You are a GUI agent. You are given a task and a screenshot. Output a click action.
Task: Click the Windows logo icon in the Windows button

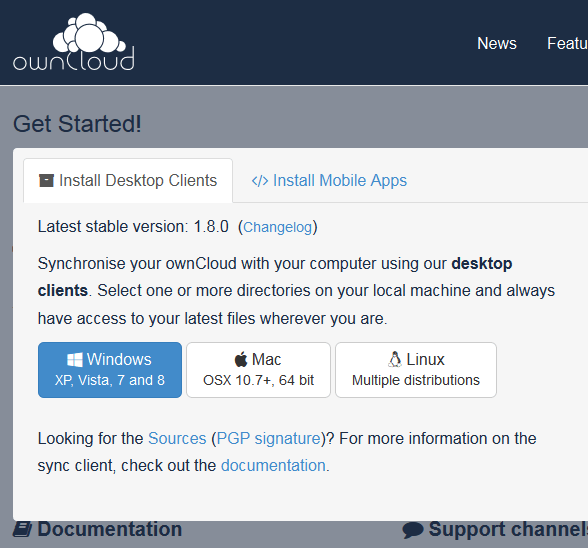pyautogui.click(x=75, y=360)
